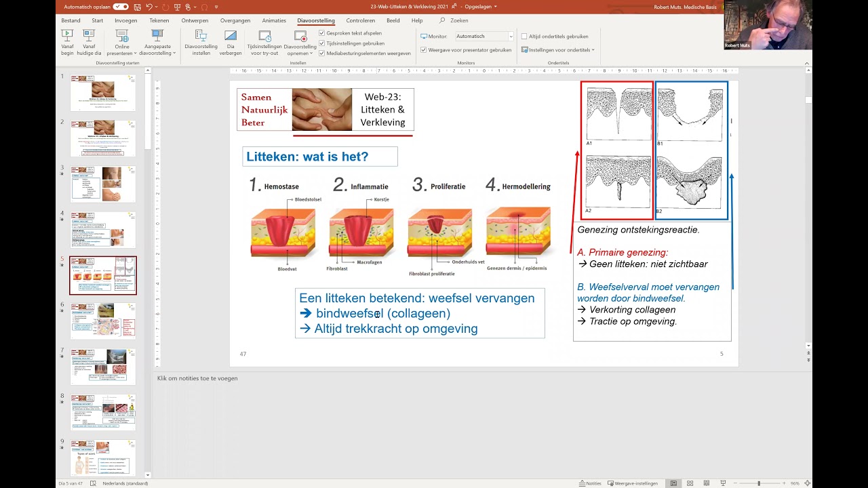This screenshot has width=868, height=488.
Task: Click text bindweefsel (collageen) on slide
Action: (x=383, y=313)
